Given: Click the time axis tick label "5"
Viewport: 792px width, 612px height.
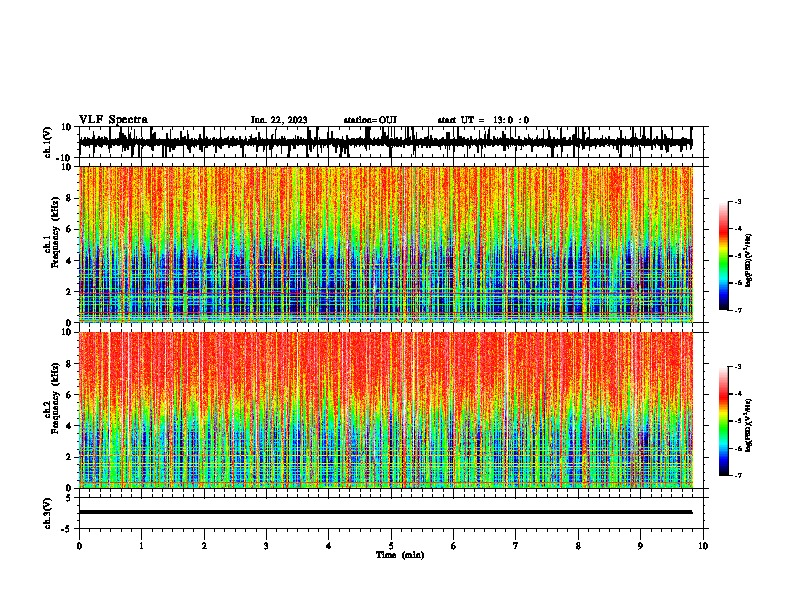Looking at the screenshot, I should coord(391,546).
